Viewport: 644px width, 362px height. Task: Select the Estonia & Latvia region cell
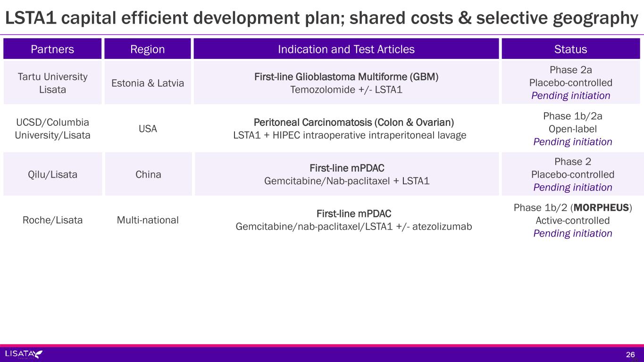click(148, 83)
